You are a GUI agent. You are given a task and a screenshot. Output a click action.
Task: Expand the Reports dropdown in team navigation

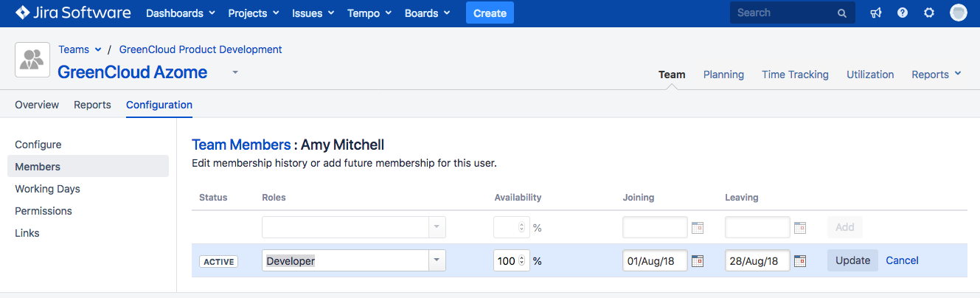click(936, 74)
